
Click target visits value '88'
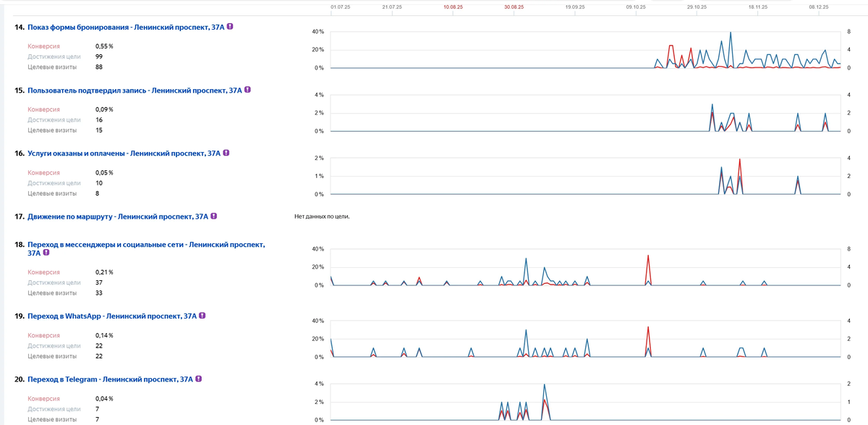click(x=99, y=67)
